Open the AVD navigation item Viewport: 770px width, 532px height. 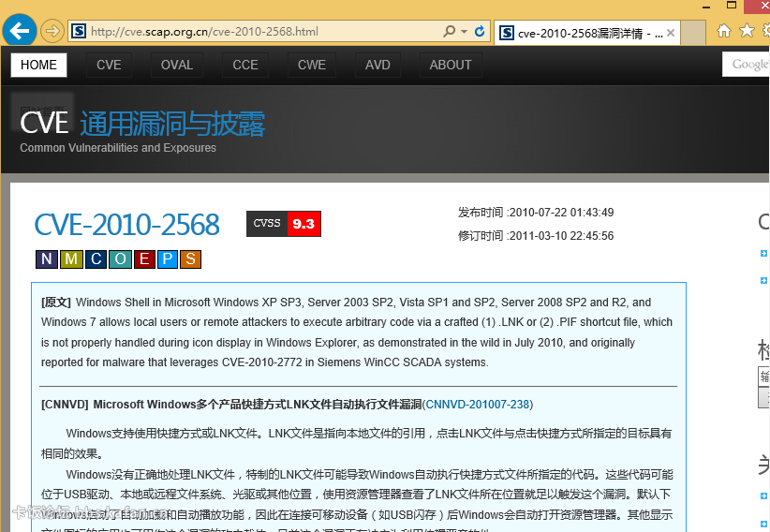pos(378,65)
